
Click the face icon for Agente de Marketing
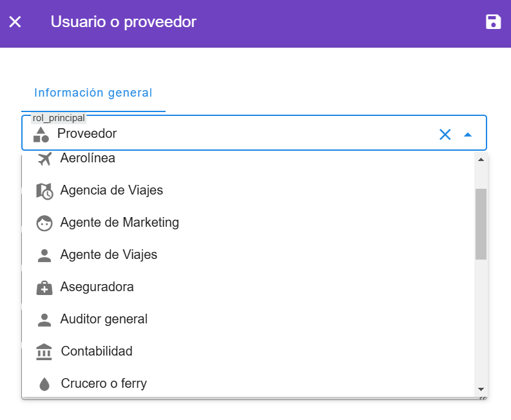click(44, 223)
